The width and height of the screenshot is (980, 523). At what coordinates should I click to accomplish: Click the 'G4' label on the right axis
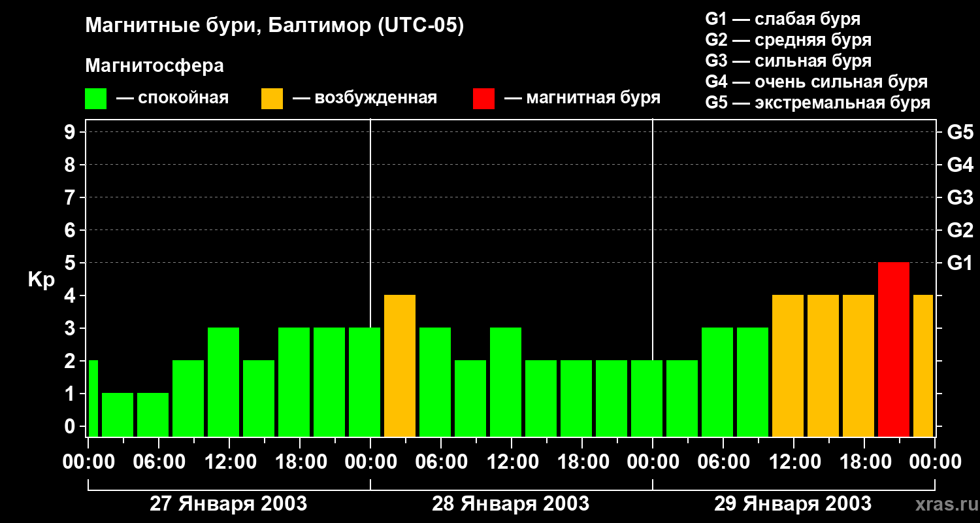[x=960, y=165]
